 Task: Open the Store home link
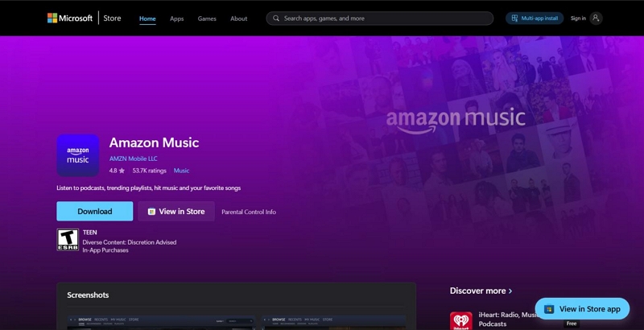112,18
